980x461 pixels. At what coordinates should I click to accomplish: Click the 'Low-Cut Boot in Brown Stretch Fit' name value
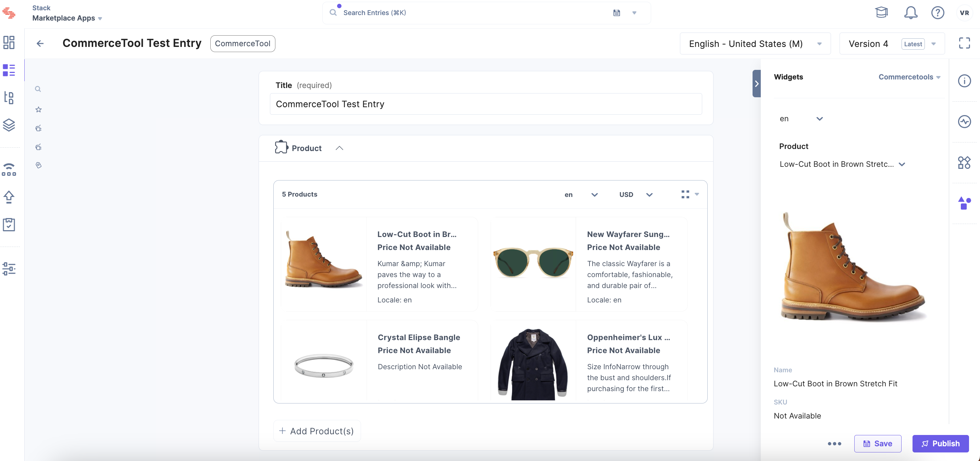835,383
